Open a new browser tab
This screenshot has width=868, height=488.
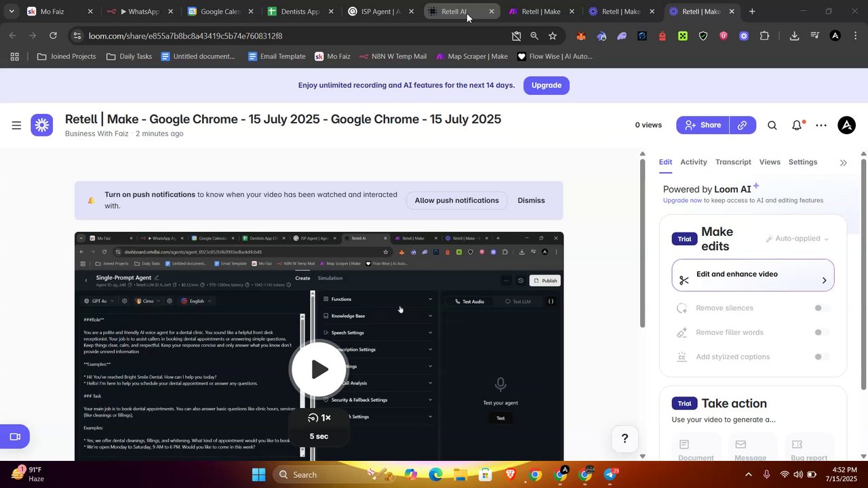[x=752, y=12]
